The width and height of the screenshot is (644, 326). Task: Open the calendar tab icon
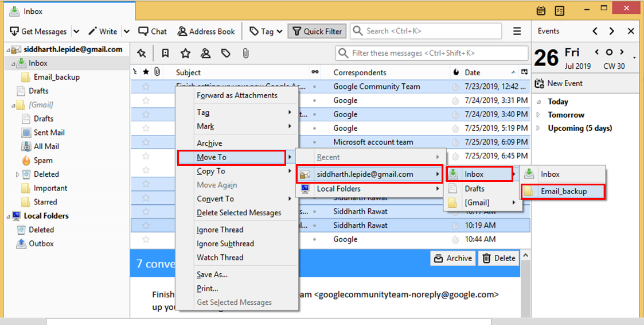pyautogui.click(x=541, y=10)
